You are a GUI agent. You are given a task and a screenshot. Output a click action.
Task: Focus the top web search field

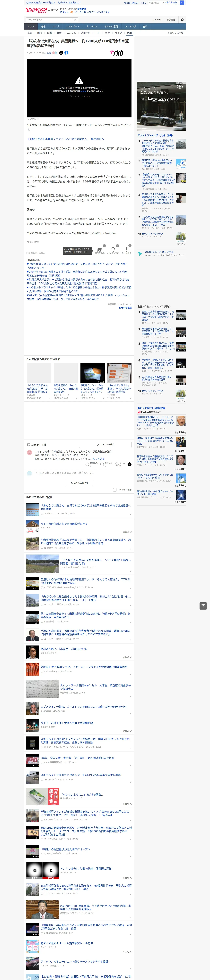[x=155, y=3]
